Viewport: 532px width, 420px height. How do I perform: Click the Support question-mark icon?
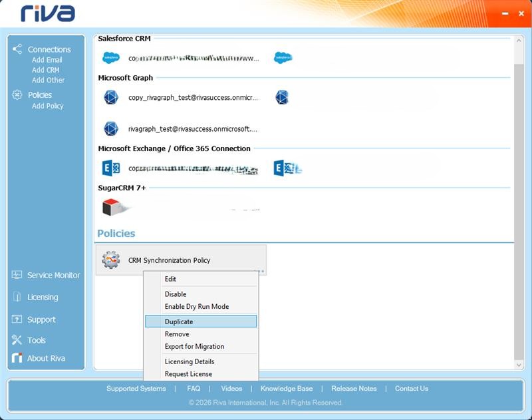tap(17, 319)
